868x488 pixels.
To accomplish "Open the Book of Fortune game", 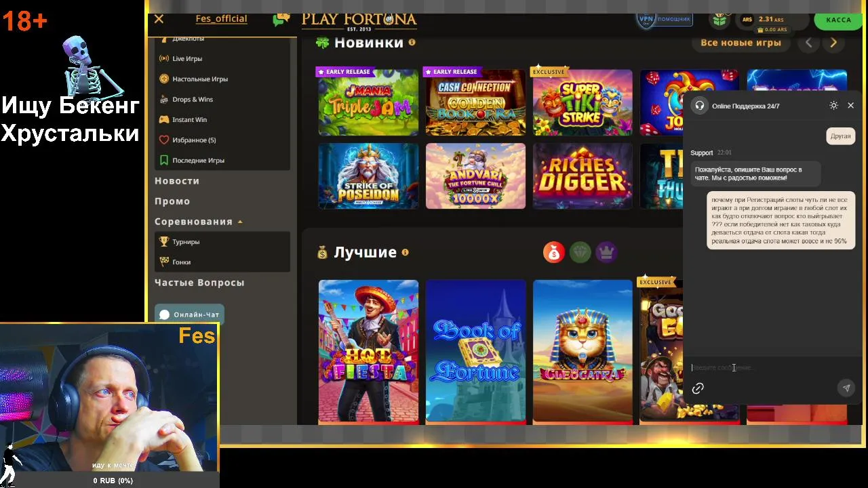I will (475, 351).
